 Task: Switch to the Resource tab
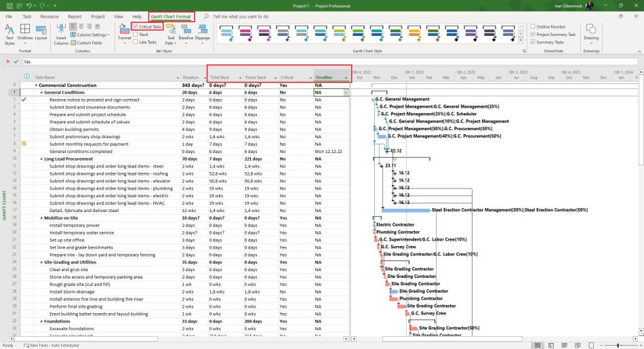click(49, 16)
